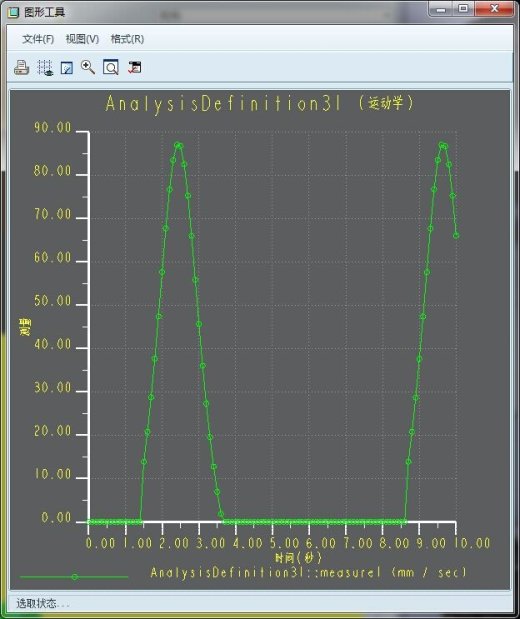Screen dimensions: 520x619
Task: Close the 图形工具 window
Action: point(494,9)
